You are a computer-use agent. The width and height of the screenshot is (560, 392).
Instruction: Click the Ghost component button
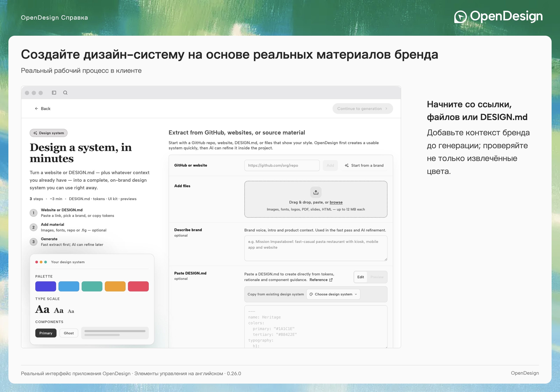tap(69, 333)
